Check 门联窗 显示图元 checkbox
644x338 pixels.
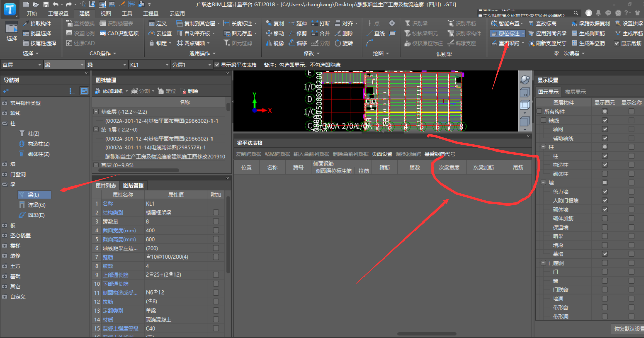point(605,290)
